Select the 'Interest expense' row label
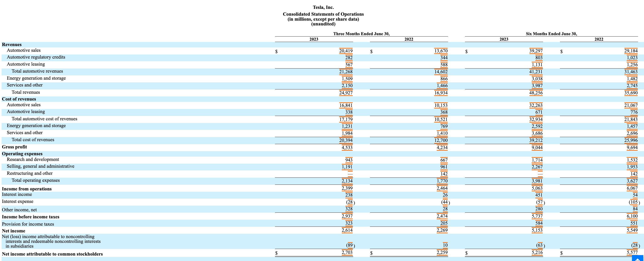This screenshot has height=261, width=644. click(x=17, y=201)
